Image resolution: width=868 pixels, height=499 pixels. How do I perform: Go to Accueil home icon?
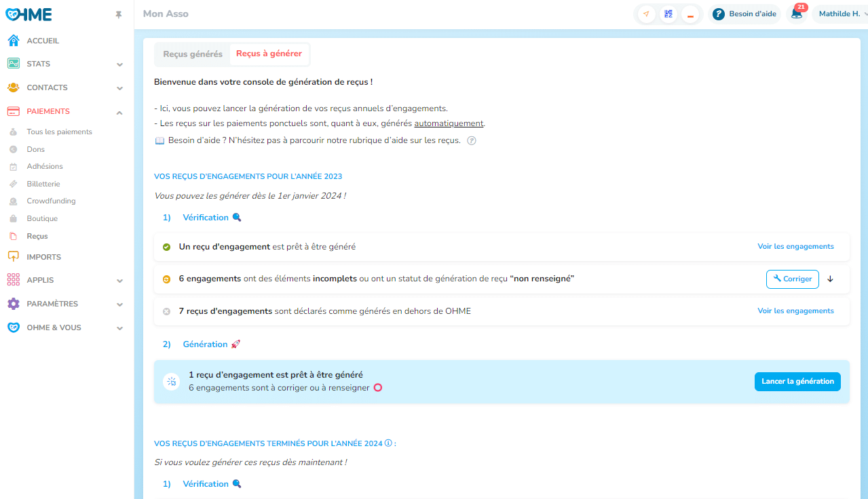pyautogui.click(x=14, y=41)
